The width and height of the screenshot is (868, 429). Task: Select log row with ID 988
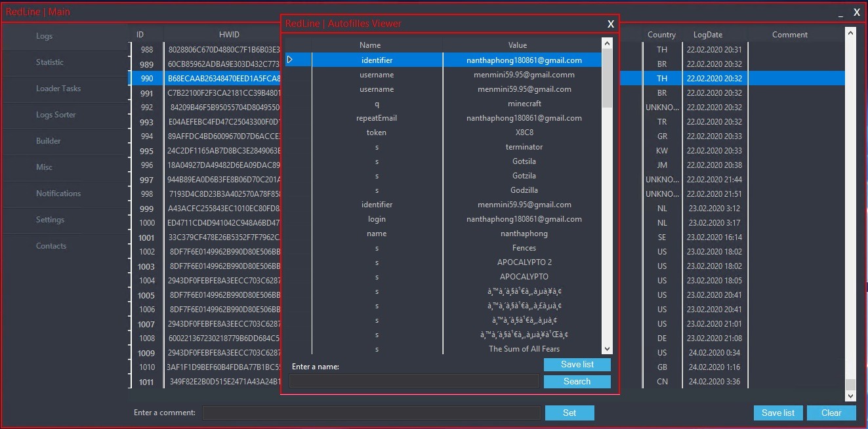point(147,50)
